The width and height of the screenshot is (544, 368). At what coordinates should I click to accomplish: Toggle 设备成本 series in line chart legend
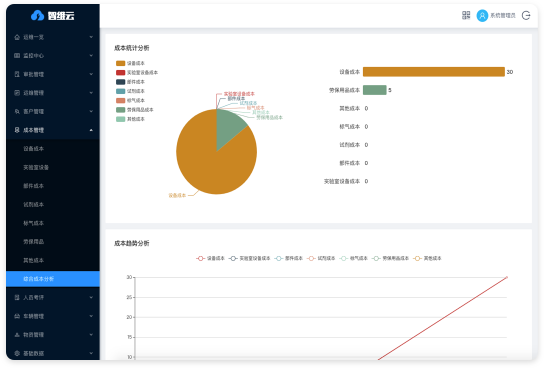click(x=211, y=258)
